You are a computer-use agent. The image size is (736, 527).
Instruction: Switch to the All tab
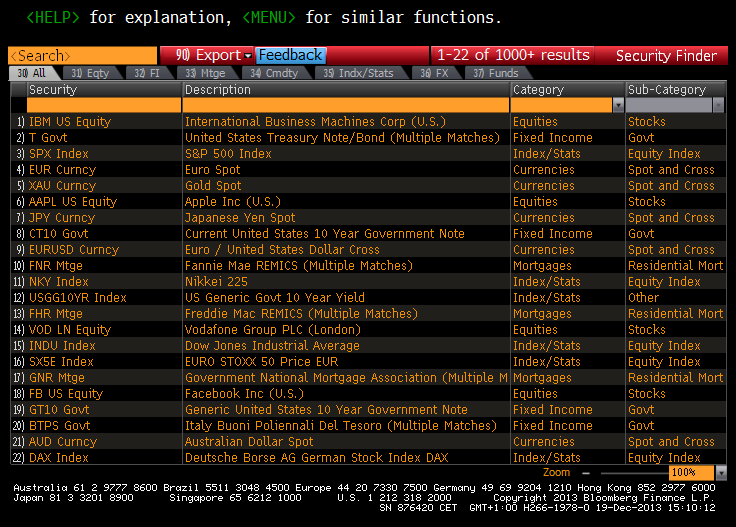(32, 73)
